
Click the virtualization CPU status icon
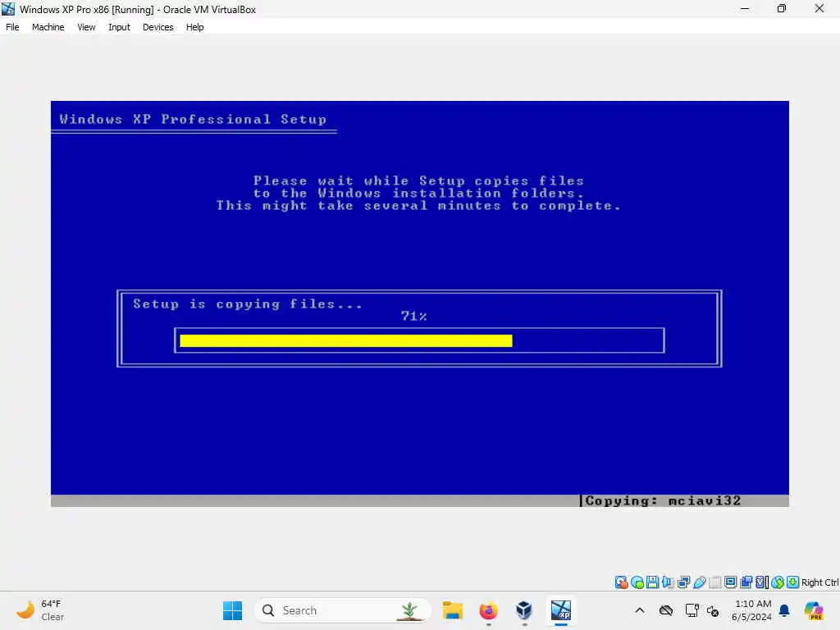coord(761,582)
